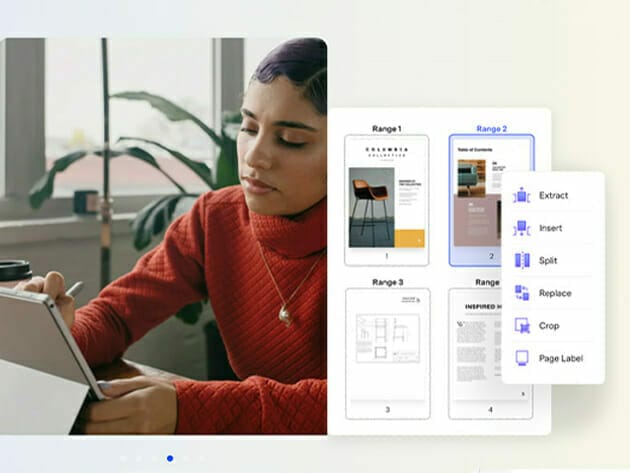The width and height of the screenshot is (630, 473).
Task: Click page number 3 under blueprint thumbnail
Action: pyautogui.click(x=386, y=410)
